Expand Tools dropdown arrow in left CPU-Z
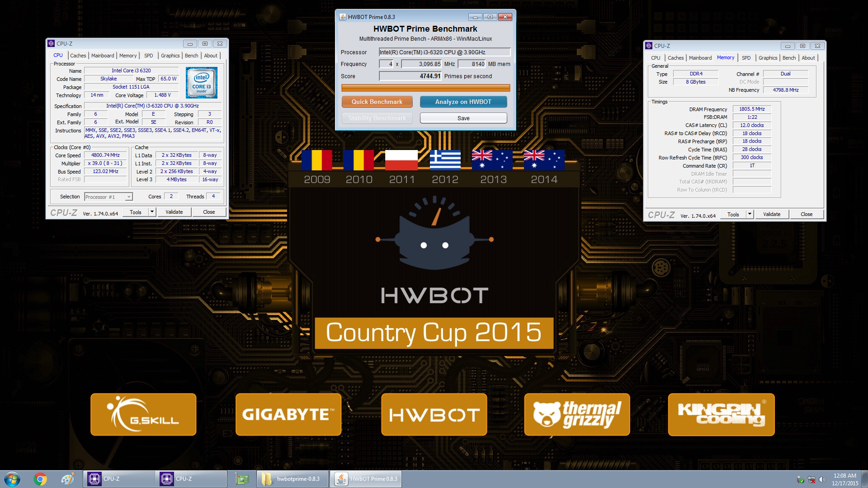The image size is (868, 488). 152,212
